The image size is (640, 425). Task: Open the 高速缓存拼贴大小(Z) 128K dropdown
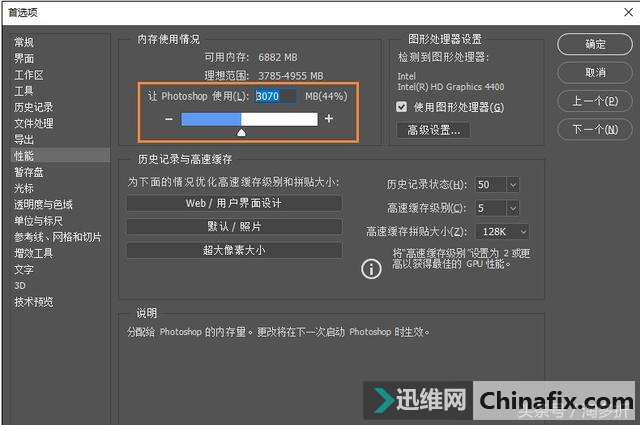point(502,232)
